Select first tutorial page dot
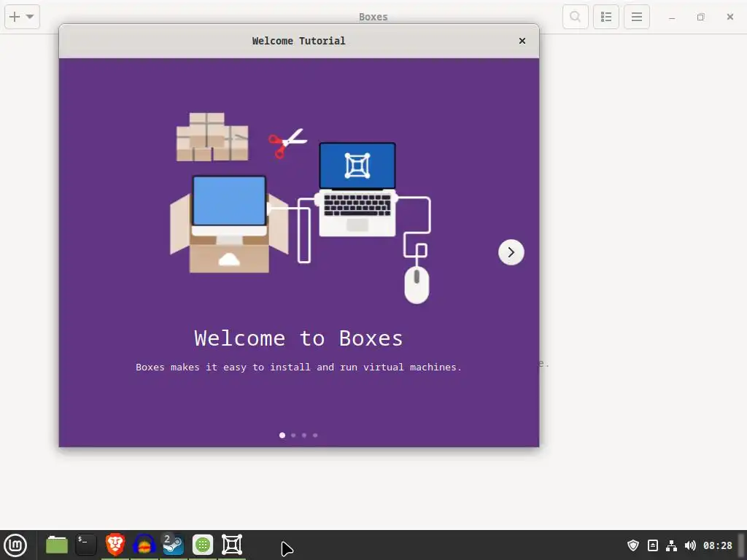This screenshot has height=560, width=747. click(x=282, y=435)
